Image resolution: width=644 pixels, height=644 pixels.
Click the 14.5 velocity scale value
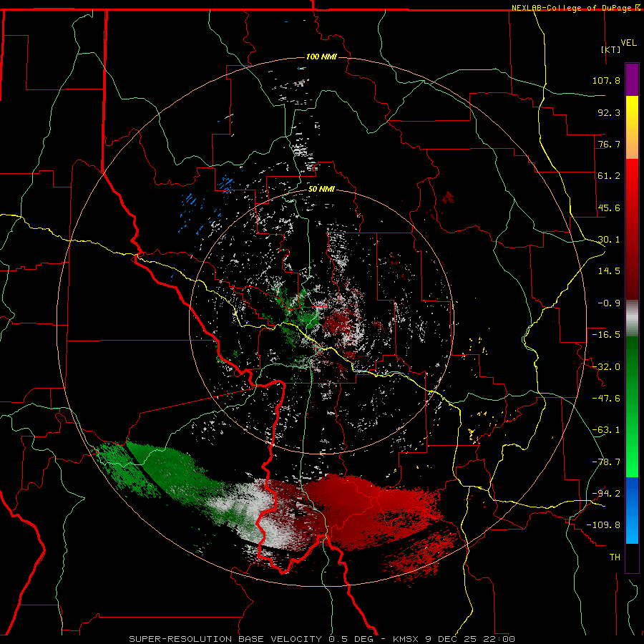tap(609, 271)
